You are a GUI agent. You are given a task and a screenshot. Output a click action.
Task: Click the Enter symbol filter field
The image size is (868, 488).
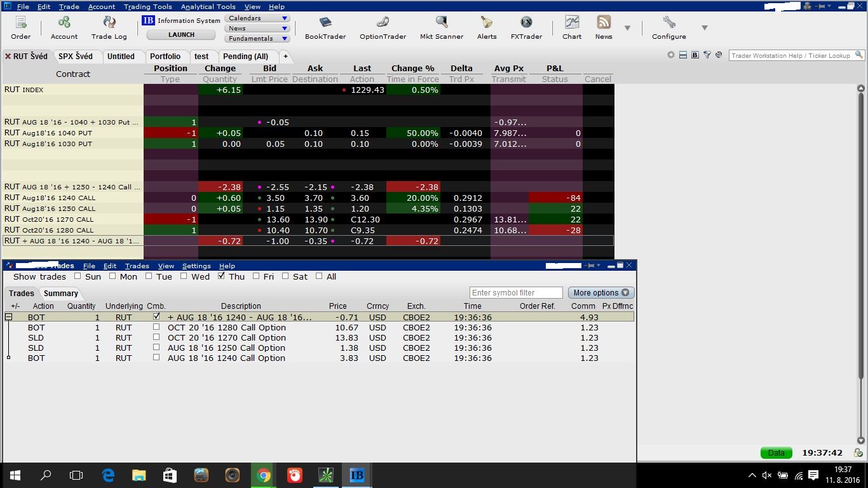pos(516,293)
